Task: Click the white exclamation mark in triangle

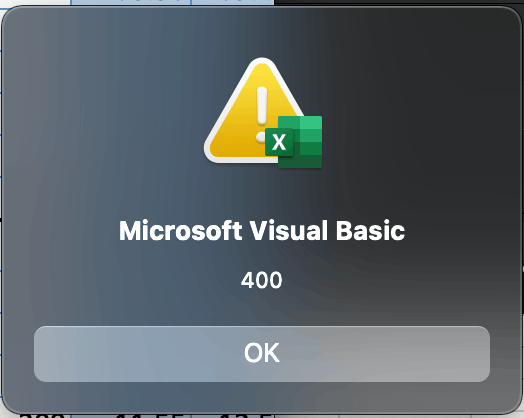Action: click(262, 114)
